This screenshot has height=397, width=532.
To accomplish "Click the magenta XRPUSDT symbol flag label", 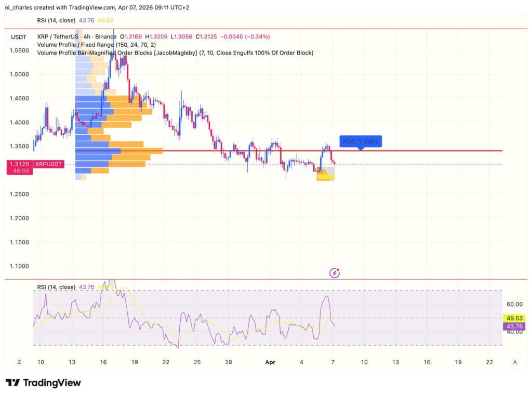I will tap(49, 164).
